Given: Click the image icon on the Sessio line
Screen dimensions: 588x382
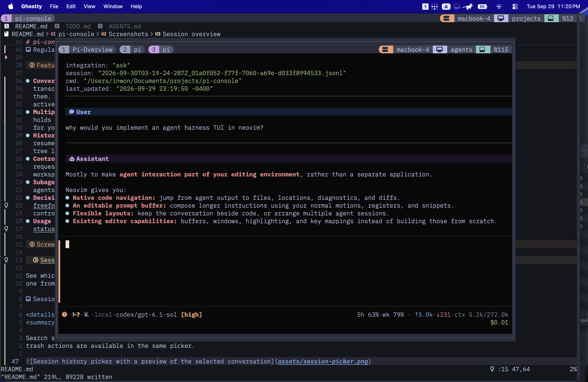Looking at the screenshot, I should [28, 299].
